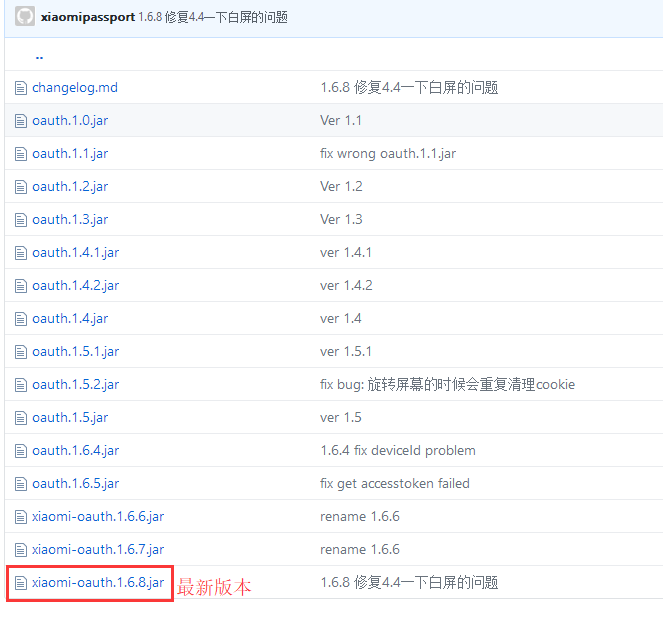Click the file icon next to changelog.md
Screen dimensions: 663x623
pos(21,88)
